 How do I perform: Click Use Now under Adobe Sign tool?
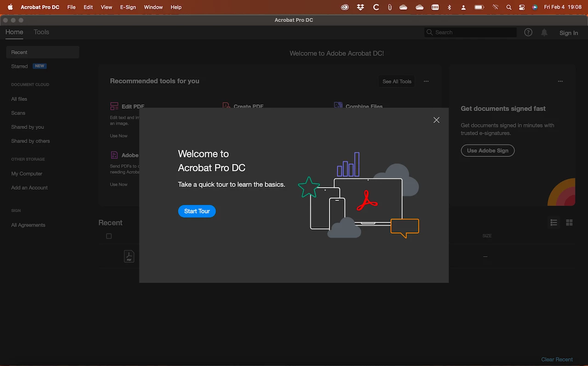click(x=119, y=185)
